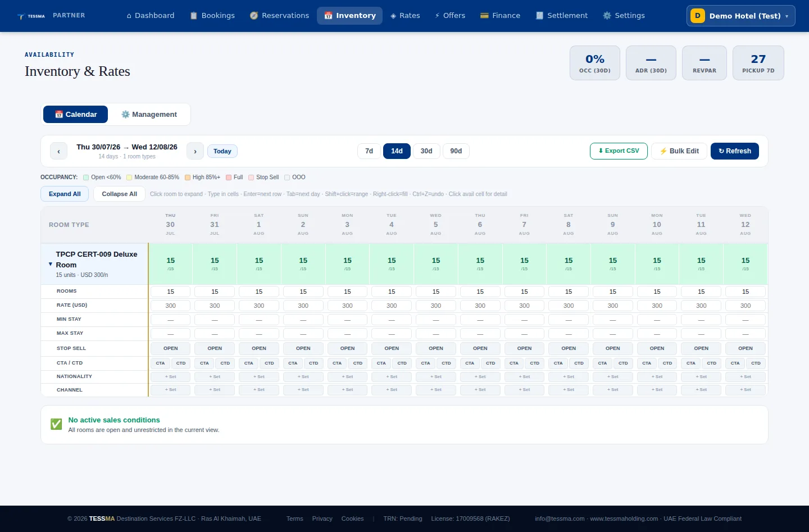Toggle CTD for Wed 12 Aug

pyautogui.click(x=756, y=363)
